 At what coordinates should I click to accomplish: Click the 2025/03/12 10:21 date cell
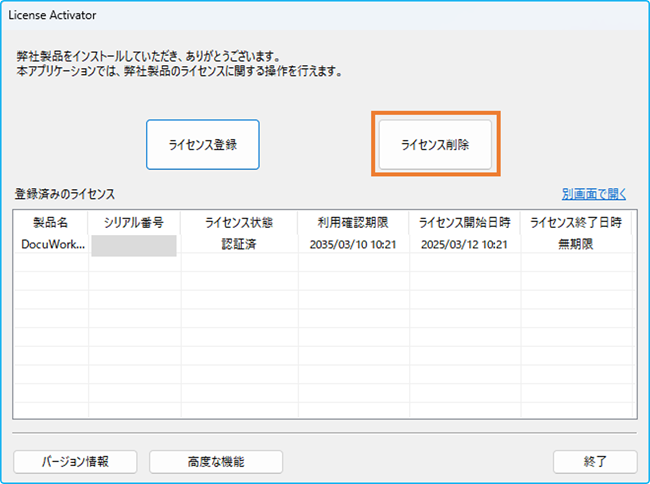pyautogui.click(x=464, y=244)
